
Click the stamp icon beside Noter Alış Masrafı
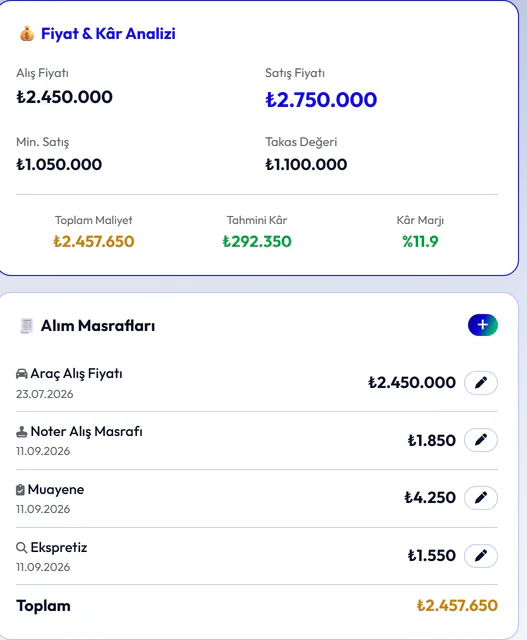[x=22, y=431]
